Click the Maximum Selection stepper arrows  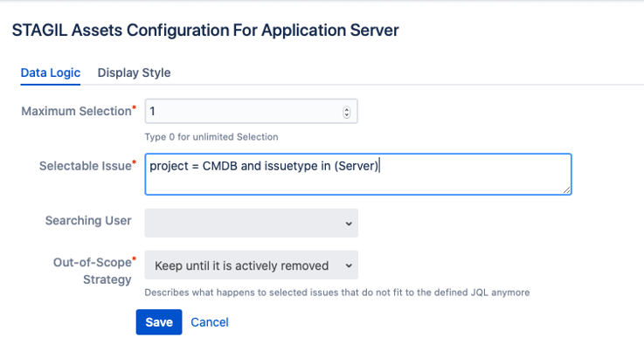[347, 112]
